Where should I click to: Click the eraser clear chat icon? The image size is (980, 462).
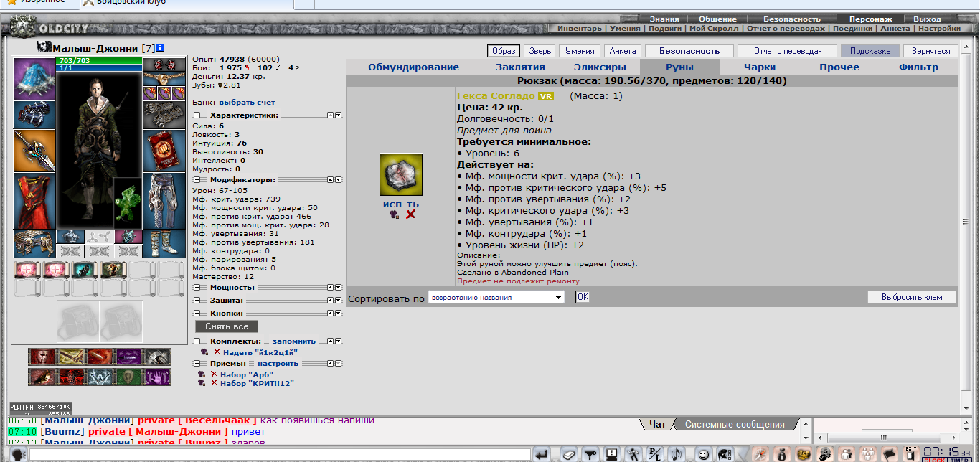click(x=570, y=454)
